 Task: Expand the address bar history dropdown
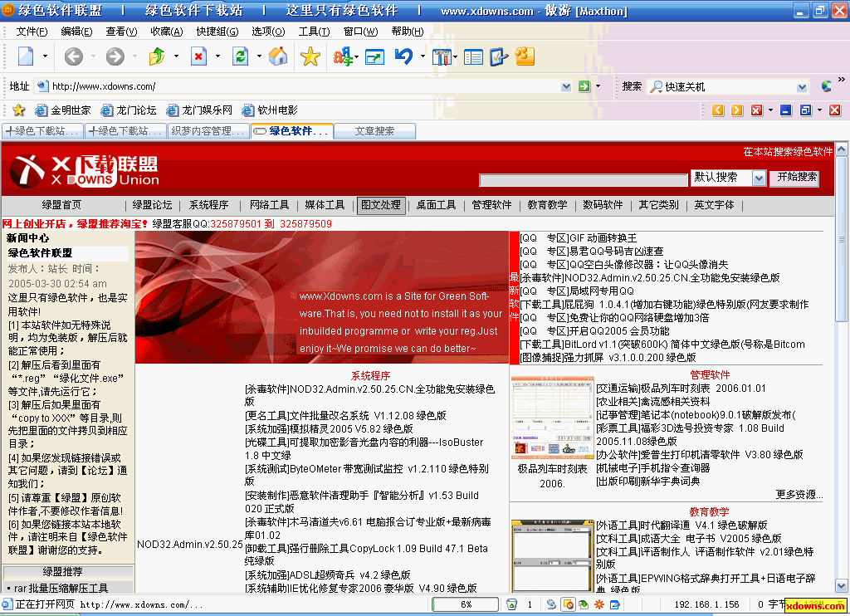tap(566, 86)
